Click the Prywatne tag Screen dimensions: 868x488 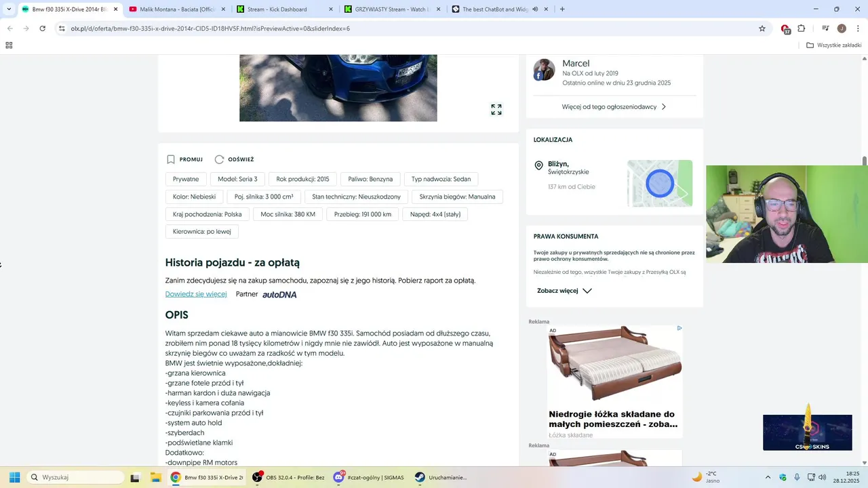[186, 179]
